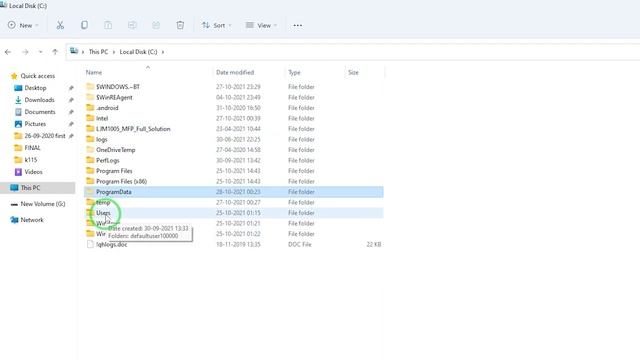Click the PerfLogs folder icon
This screenshot has width=640, height=360.
[90, 160]
